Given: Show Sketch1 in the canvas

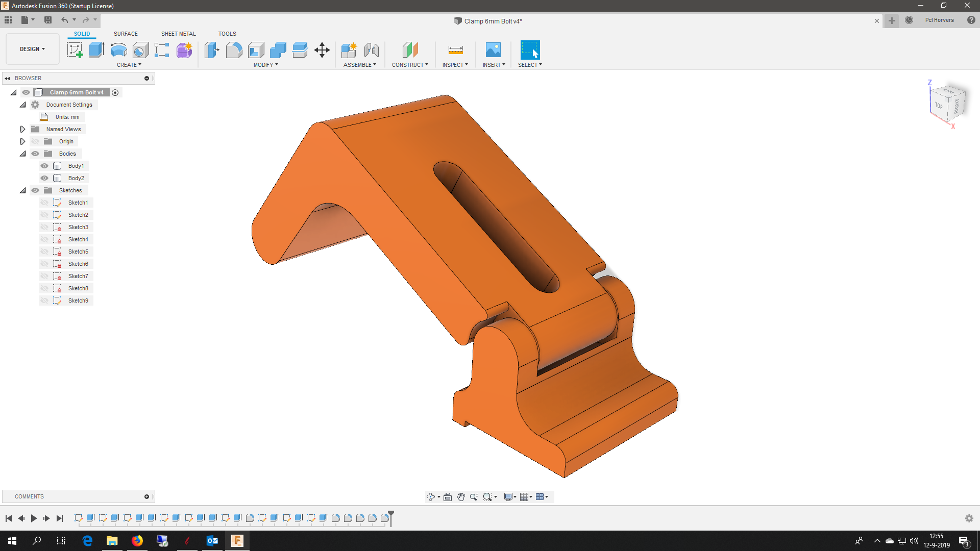Looking at the screenshot, I should click(44, 203).
